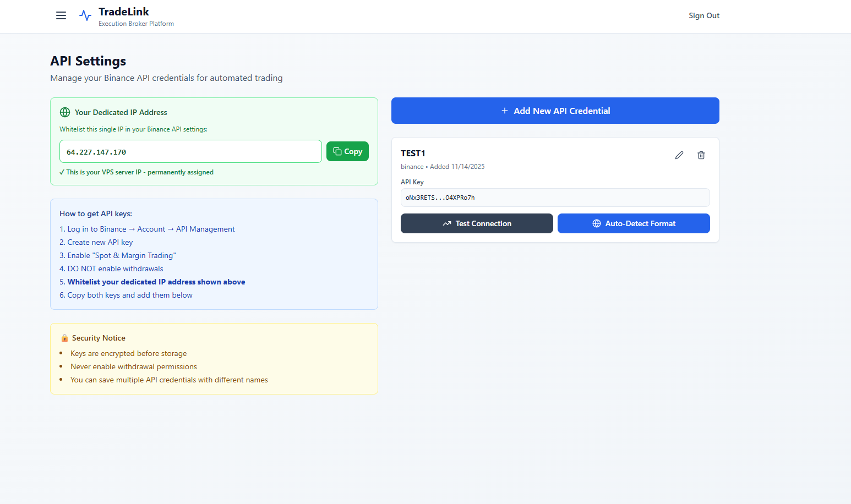The height and width of the screenshot is (504, 851).
Task: Click step 5 whitelist instruction text
Action: 156,282
